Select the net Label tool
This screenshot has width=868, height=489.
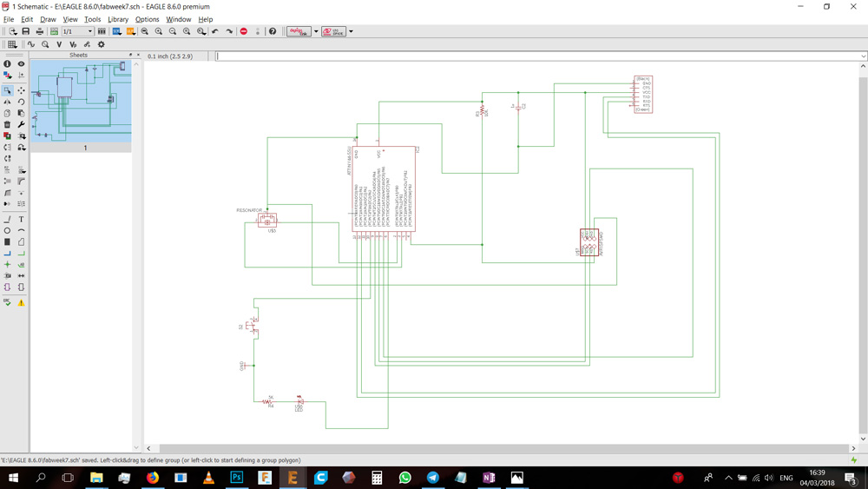pyautogui.click(x=21, y=265)
